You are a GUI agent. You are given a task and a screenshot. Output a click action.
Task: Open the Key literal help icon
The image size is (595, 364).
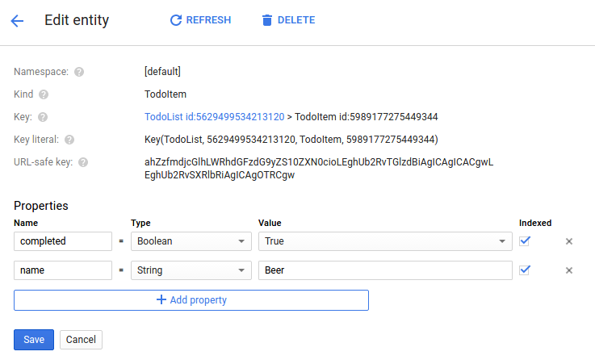coord(69,140)
